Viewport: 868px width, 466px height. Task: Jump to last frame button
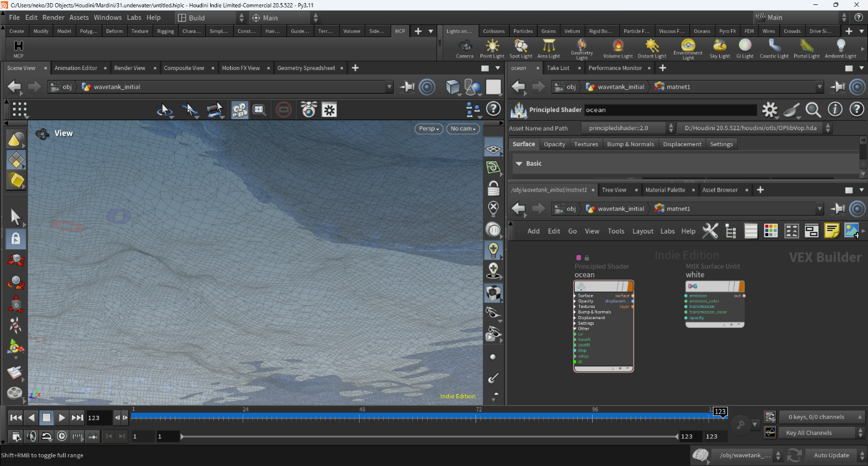77,418
